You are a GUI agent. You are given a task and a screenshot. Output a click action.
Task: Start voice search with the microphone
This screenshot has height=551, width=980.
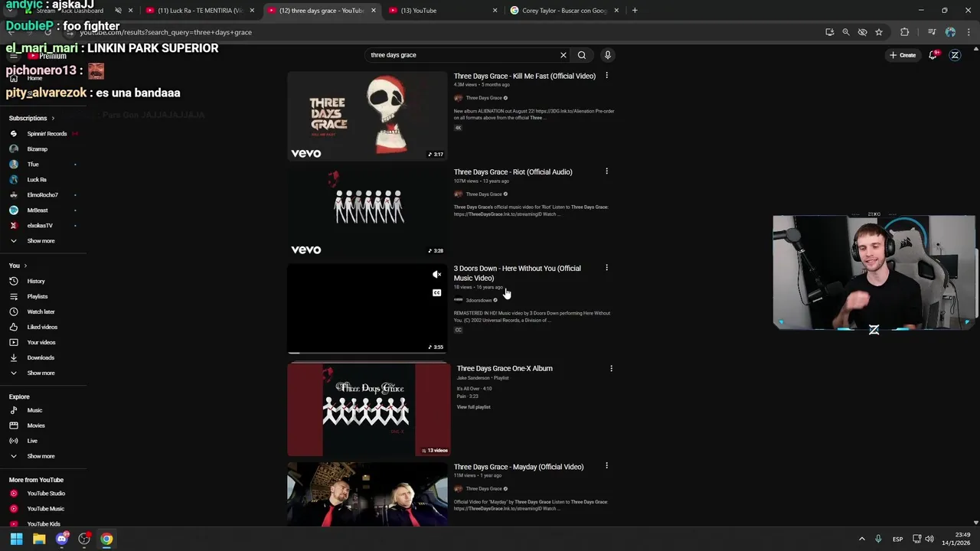point(608,55)
